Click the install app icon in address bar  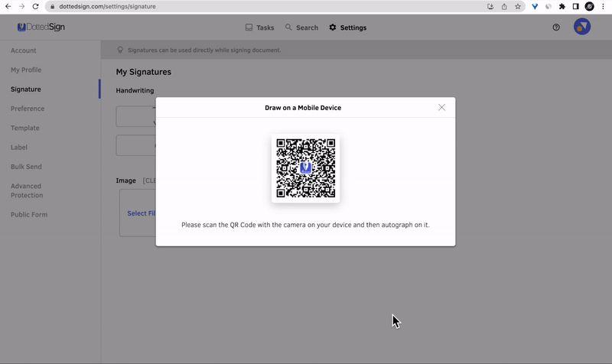490,6
